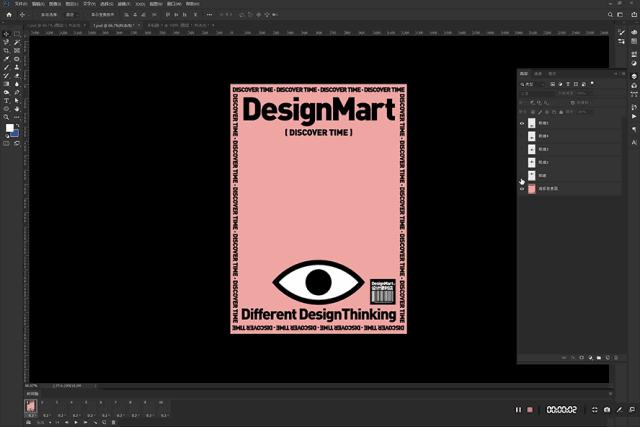
Task: Show the second layer via its visibility box
Action: click(x=522, y=136)
